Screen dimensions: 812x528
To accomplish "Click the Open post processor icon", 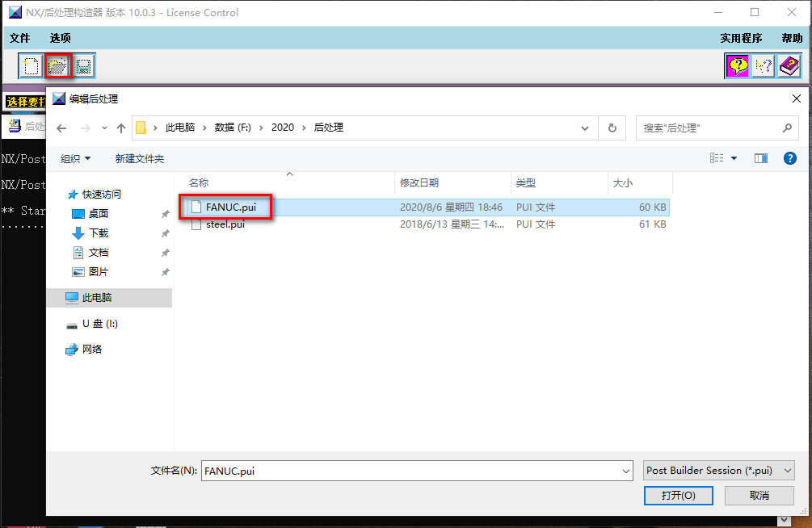I will pos(57,66).
